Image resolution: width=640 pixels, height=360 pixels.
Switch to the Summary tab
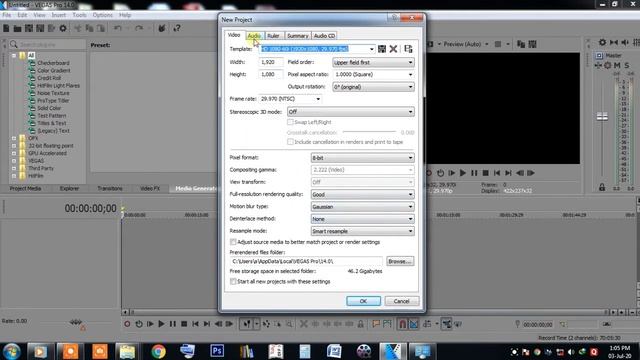tap(298, 36)
